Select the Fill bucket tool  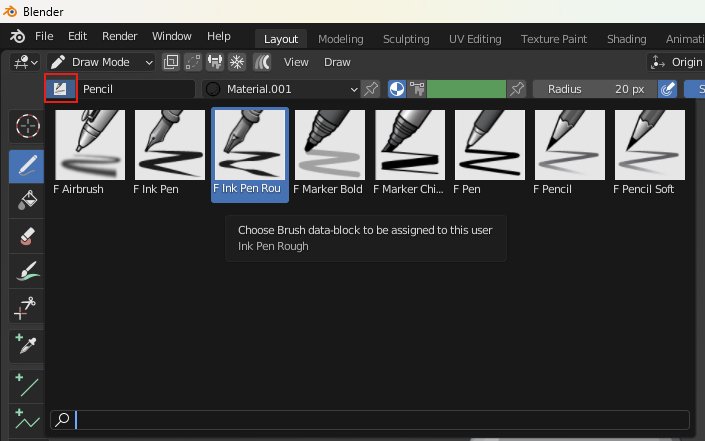click(27, 200)
